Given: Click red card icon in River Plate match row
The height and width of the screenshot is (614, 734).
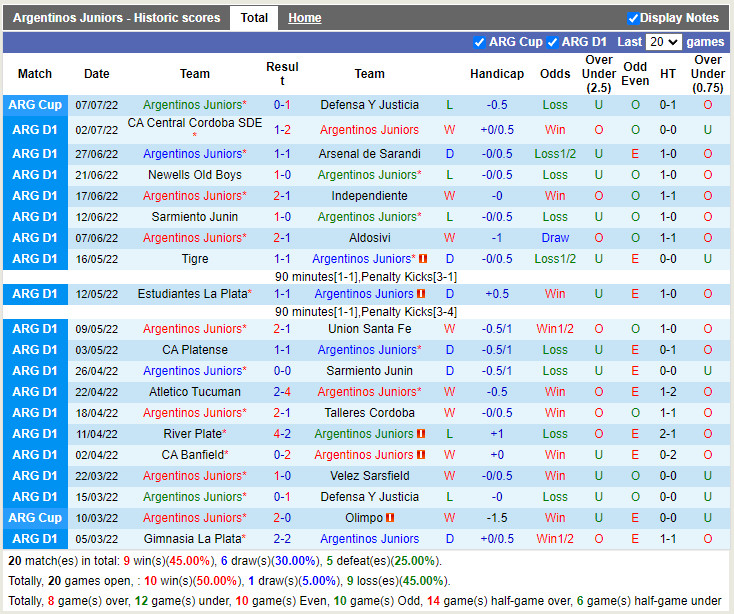Looking at the screenshot, I should [422, 434].
